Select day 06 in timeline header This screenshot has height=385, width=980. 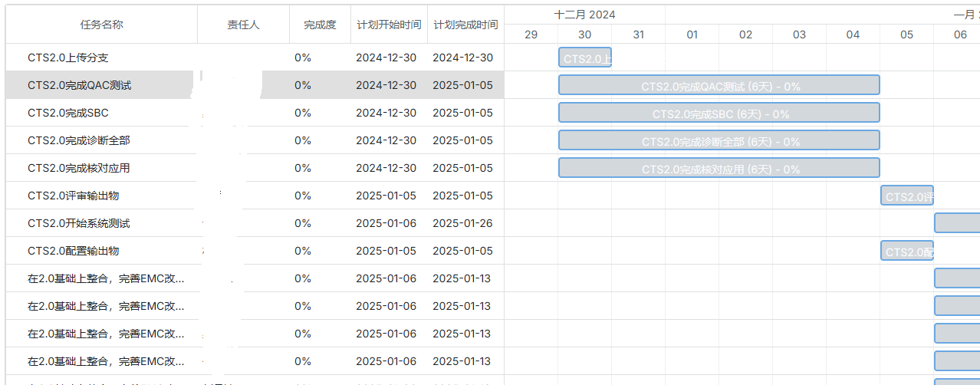957,35
